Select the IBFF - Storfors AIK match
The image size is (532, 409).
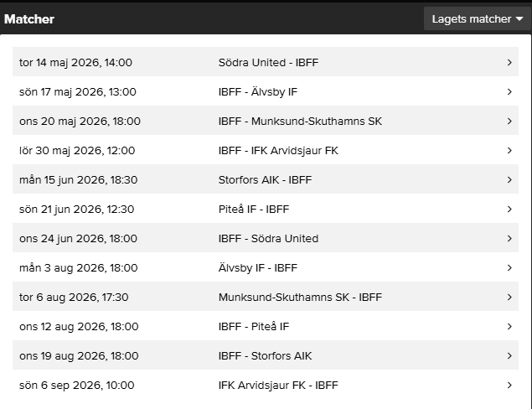click(266, 355)
